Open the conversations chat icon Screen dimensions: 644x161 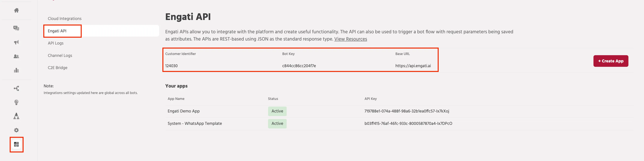click(x=16, y=28)
